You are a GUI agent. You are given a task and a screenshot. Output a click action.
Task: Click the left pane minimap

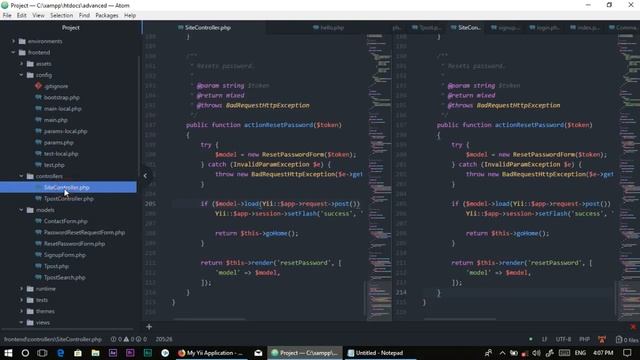pyautogui.click(x=380, y=177)
